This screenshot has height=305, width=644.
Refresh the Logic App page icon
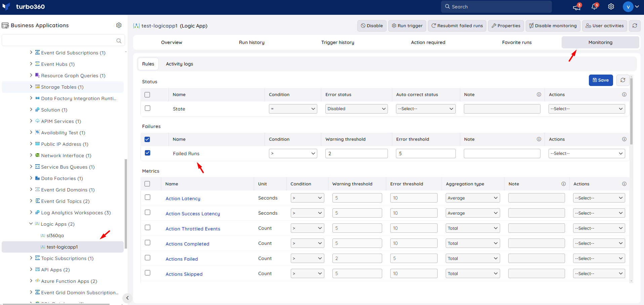(x=635, y=26)
